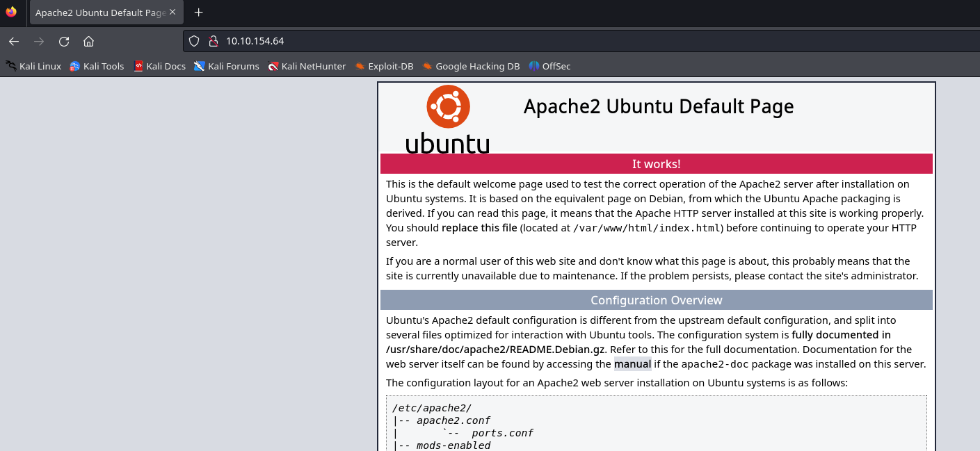Open the manual link in Configuration Overview

[632, 363]
